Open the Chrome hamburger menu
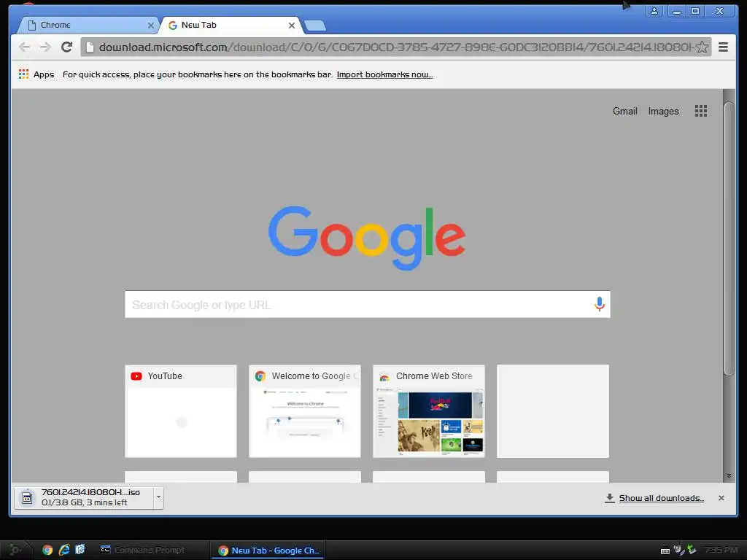 point(723,47)
